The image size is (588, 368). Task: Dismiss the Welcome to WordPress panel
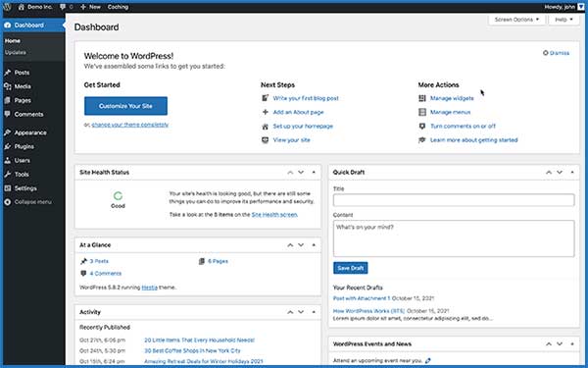[x=556, y=53]
